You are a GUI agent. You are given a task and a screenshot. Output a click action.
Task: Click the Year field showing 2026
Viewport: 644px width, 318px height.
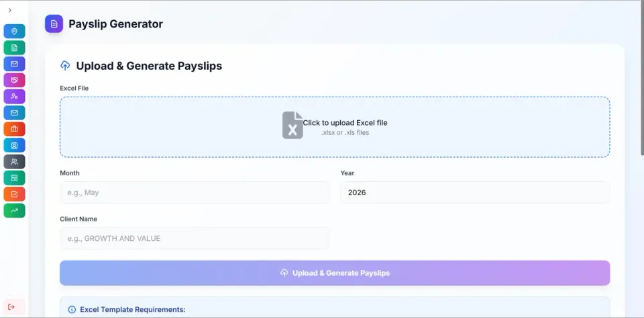click(x=475, y=193)
